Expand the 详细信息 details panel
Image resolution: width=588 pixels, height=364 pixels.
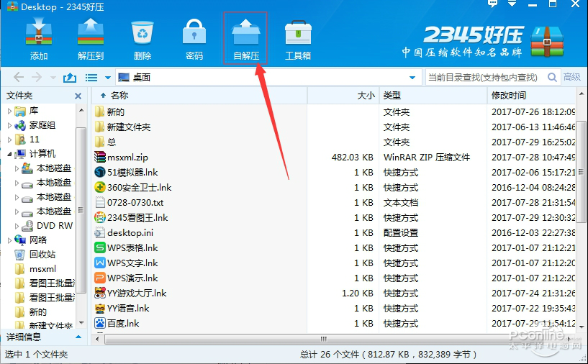[78, 337]
